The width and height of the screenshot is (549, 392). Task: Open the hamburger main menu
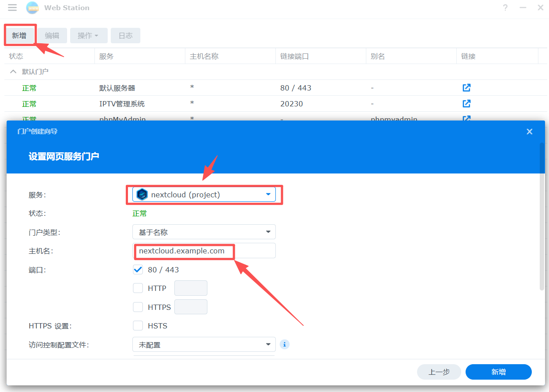point(12,8)
